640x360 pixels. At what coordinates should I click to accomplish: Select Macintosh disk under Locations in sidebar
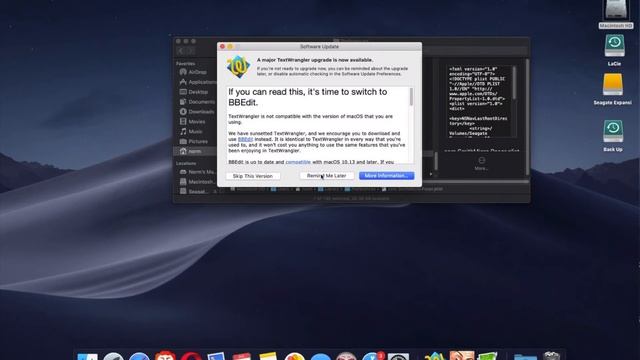197,182
